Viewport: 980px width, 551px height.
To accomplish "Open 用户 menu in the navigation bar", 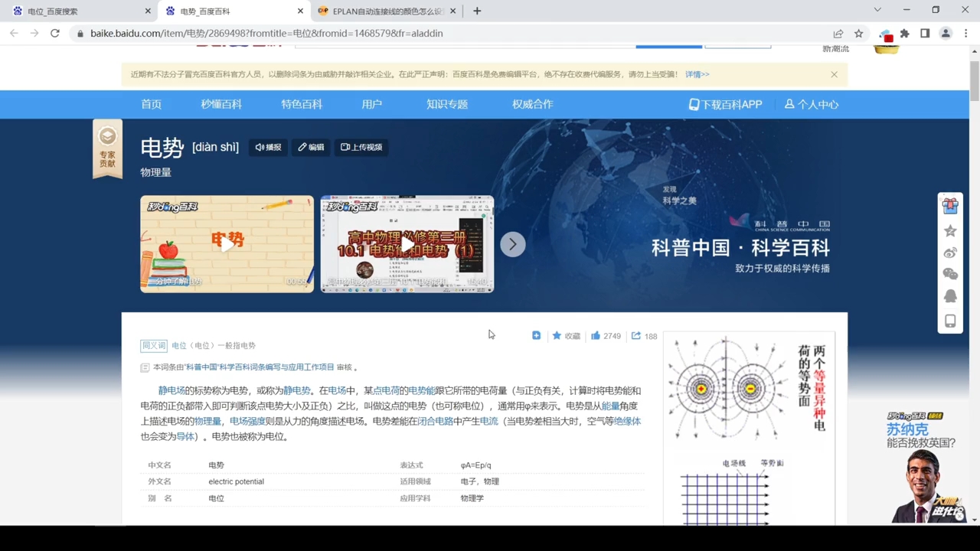I will [x=372, y=104].
